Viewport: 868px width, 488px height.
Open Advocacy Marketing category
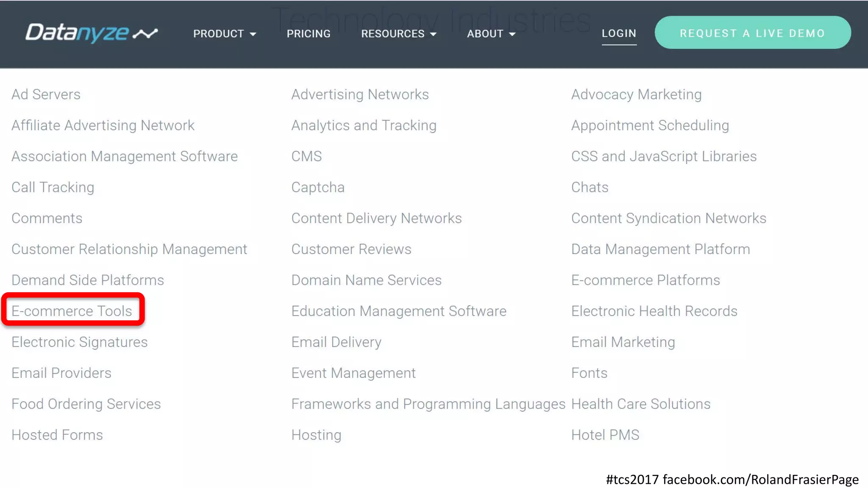click(x=636, y=94)
